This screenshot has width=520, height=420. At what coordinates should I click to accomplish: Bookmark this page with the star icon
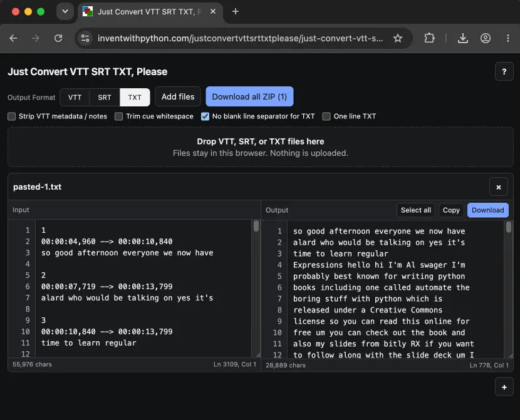click(398, 38)
